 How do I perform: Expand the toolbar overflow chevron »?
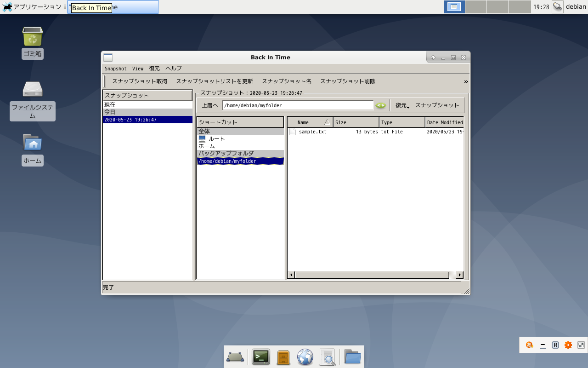pos(466,81)
